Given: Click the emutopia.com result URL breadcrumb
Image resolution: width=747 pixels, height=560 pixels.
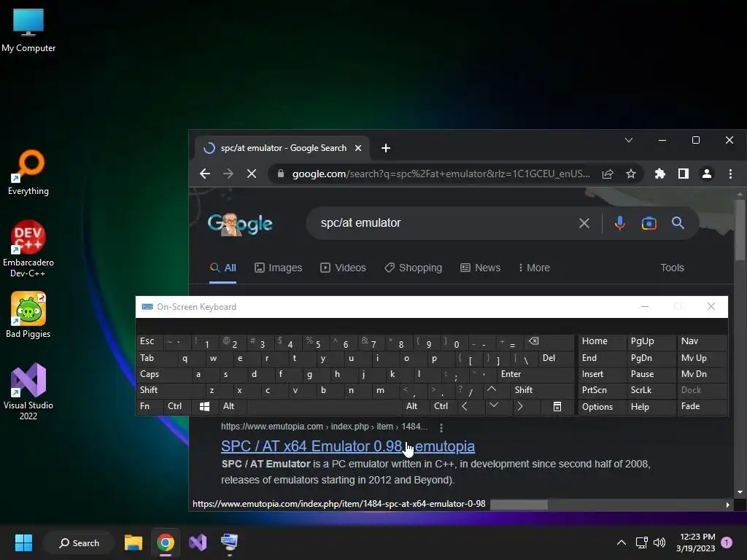Looking at the screenshot, I should pos(324,427).
